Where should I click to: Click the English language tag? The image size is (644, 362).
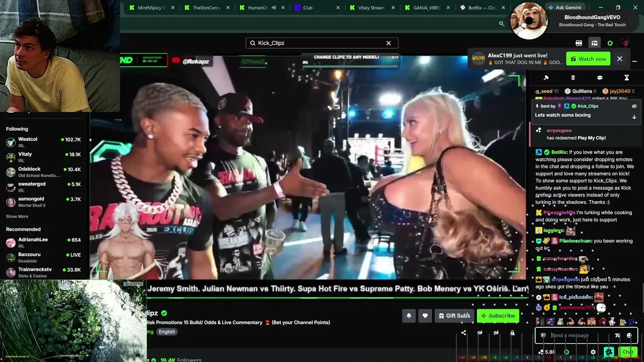point(167,332)
